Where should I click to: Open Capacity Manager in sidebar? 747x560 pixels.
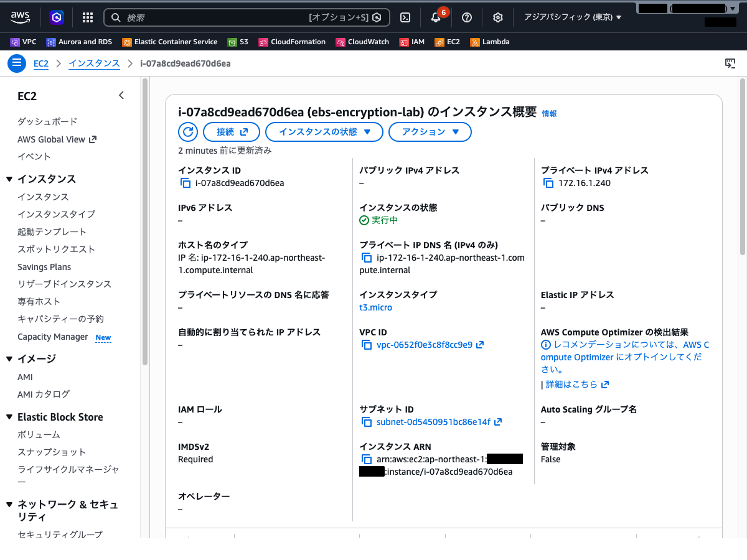coord(53,337)
